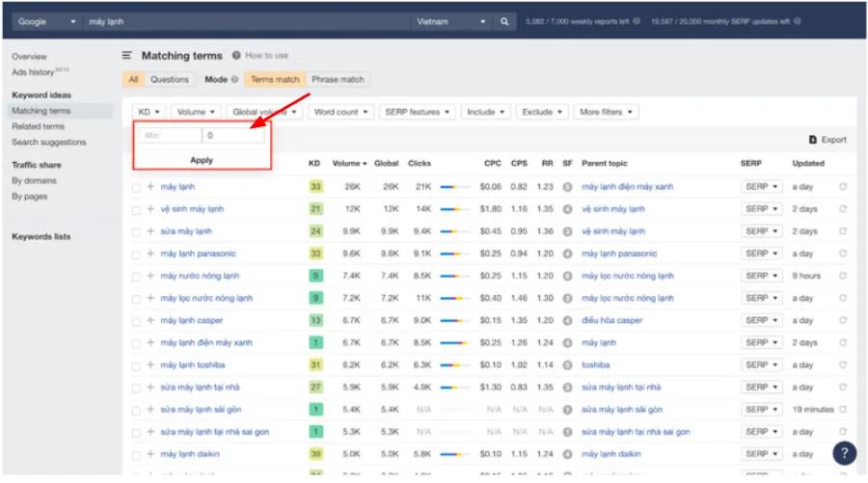The width and height of the screenshot is (868, 483).
Task: Click the Export icon button
Action: click(x=813, y=140)
